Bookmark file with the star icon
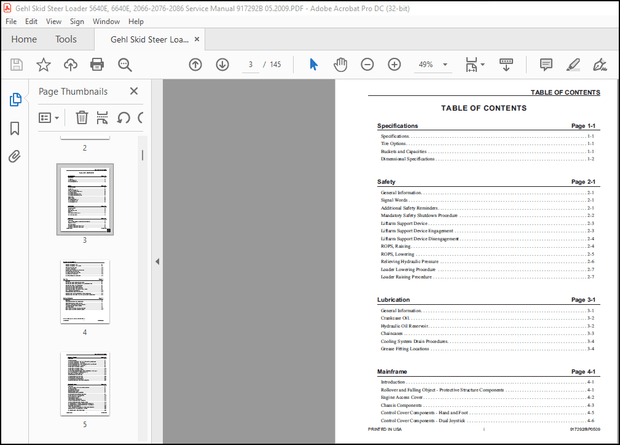Image resolution: width=620 pixels, height=445 pixels. (43, 64)
